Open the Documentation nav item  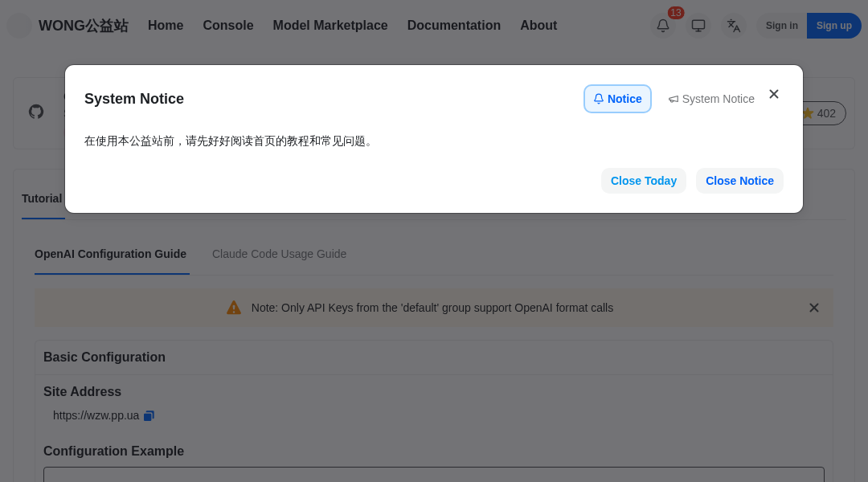454,26
